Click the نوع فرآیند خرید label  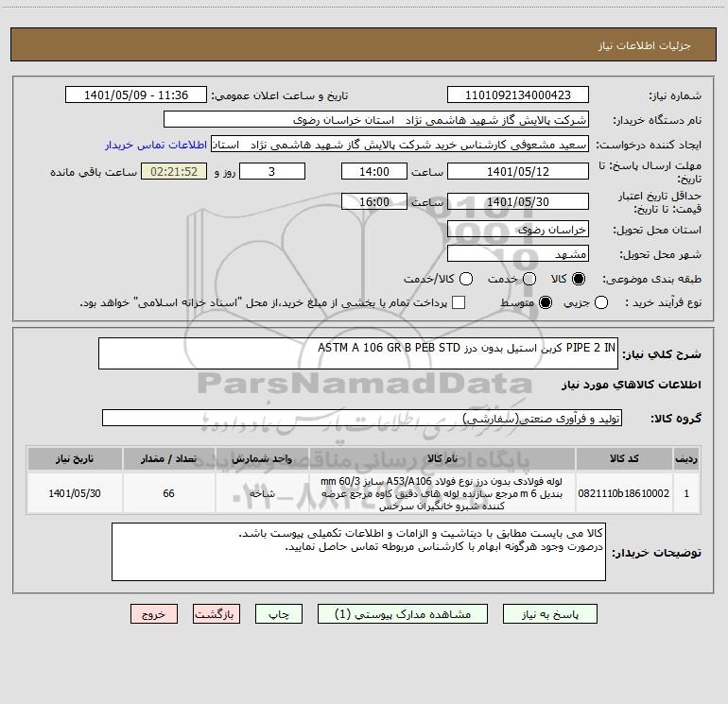663,302
